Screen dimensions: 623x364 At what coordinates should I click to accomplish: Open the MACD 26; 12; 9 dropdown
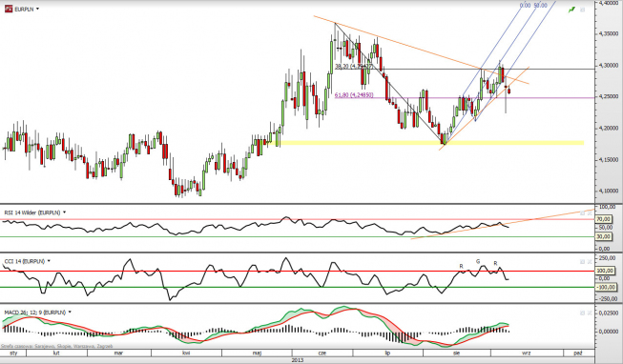click(x=70, y=312)
